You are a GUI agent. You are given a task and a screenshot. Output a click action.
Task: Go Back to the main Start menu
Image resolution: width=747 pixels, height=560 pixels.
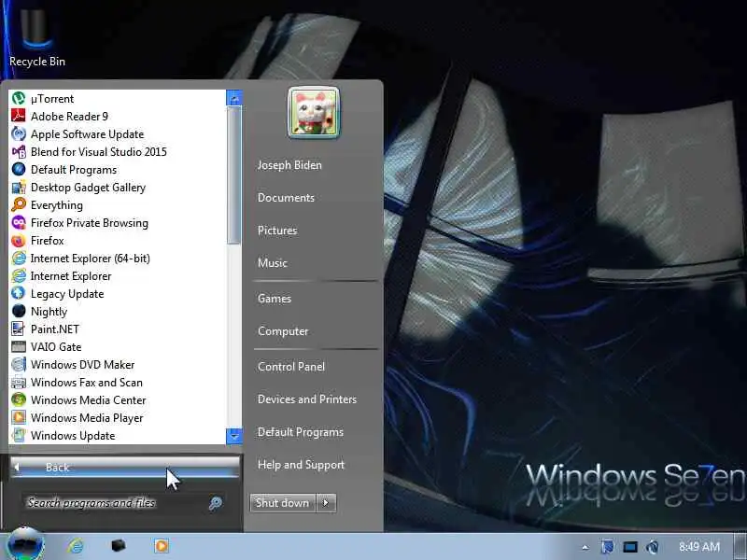(x=125, y=468)
